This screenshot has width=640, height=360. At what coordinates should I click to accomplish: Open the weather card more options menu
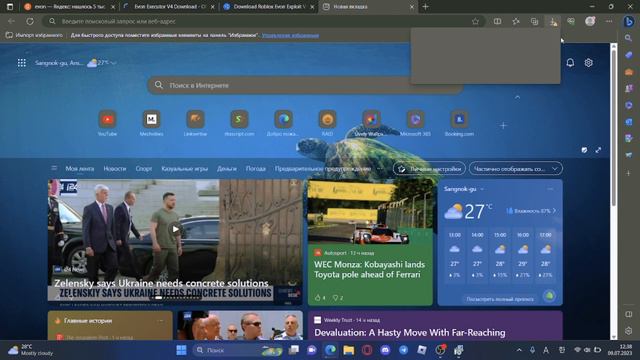pos(550,189)
